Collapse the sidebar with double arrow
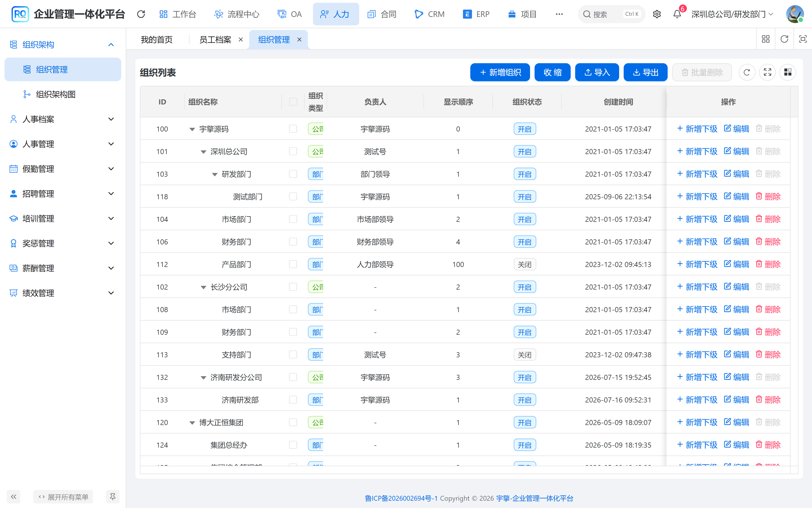Image resolution: width=812 pixels, height=508 pixels. point(14,497)
